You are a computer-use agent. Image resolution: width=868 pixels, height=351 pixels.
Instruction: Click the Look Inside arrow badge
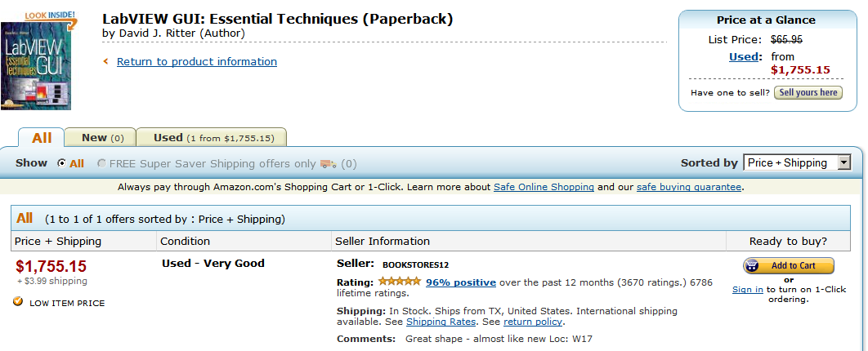click(x=51, y=17)
